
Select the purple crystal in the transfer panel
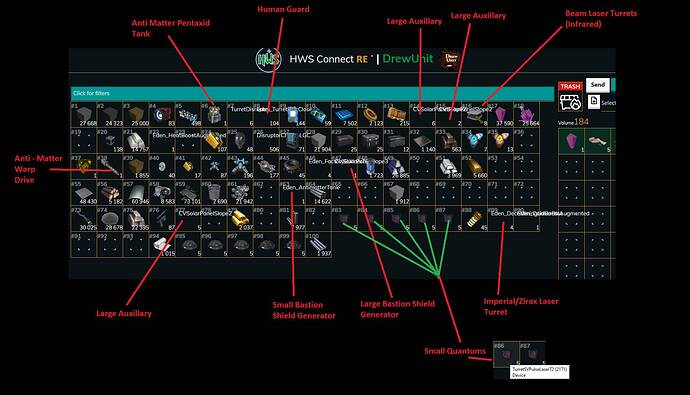pyautogui.click(x=571, y=141)
